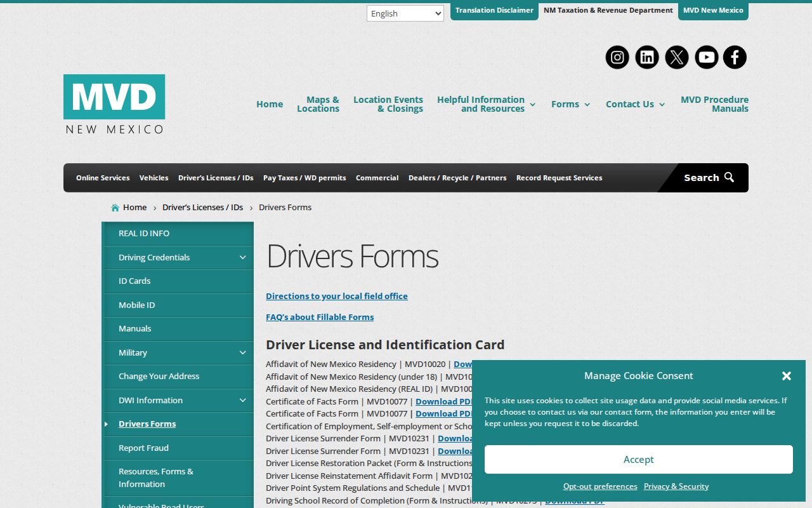Open FAQ's about Fillable Forms
The height and width of the screenshot is (508, 812).
pyautogui.click(x=320, y=317)
